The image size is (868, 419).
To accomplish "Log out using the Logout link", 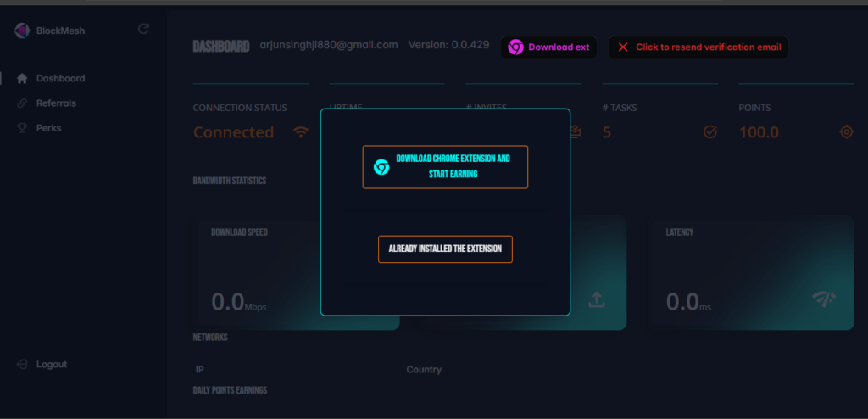I will coord(52,364).
